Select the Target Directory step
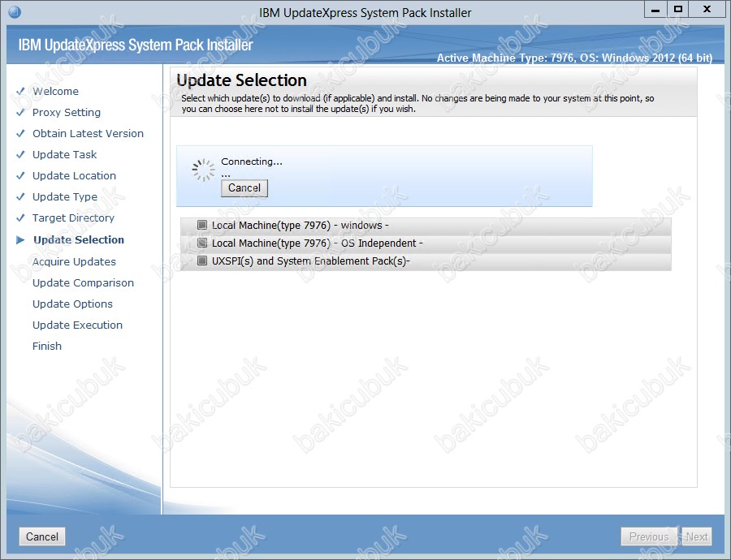The height and width of the screenshot is (560, 731). click(x=73, y=218)
